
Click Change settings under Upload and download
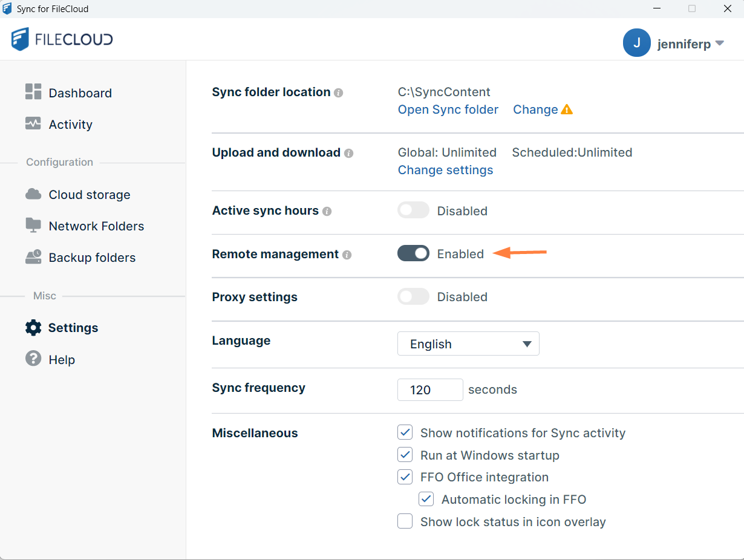(x=445, y=170)
